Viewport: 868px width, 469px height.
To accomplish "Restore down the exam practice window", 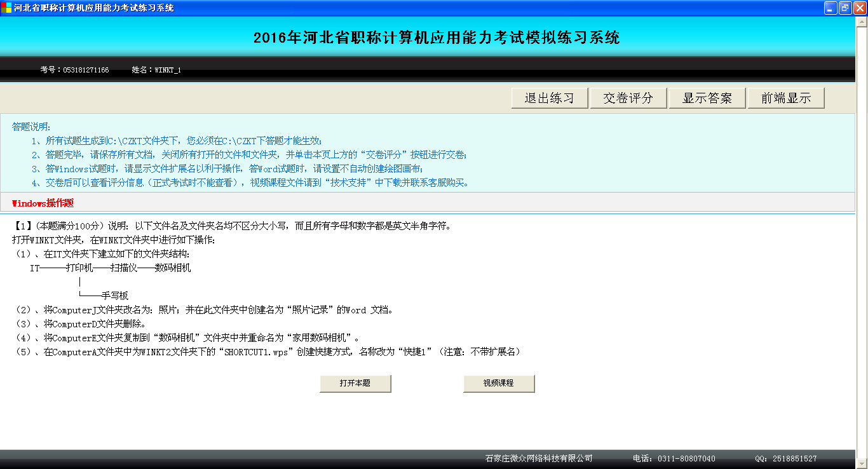I will pos(845,8).
